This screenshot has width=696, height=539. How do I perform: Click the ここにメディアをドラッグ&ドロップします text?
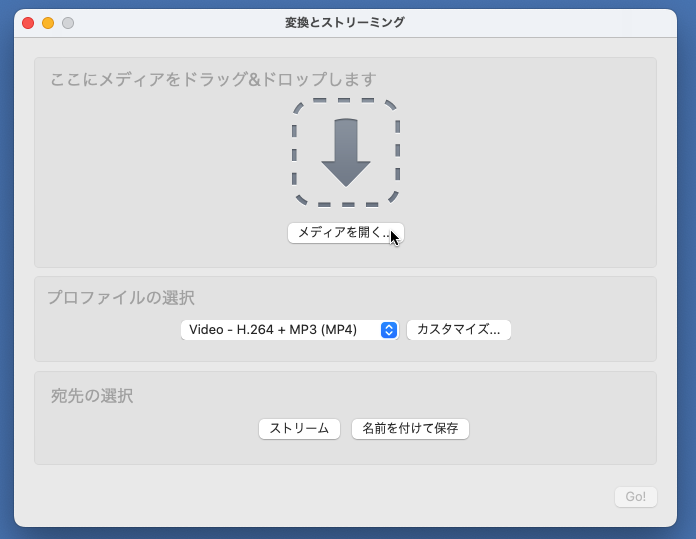(x=213, y=80)
